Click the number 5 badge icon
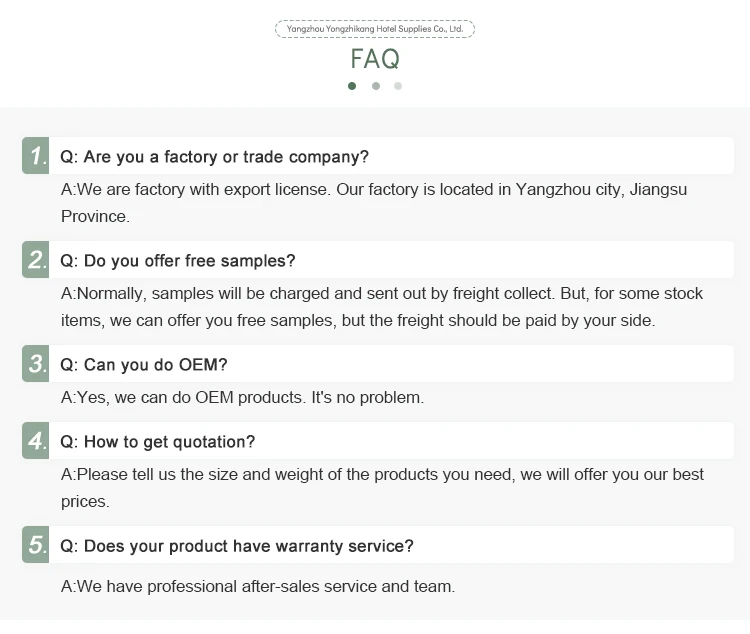This screenshot has height=634, width=750. click(36, 545)
